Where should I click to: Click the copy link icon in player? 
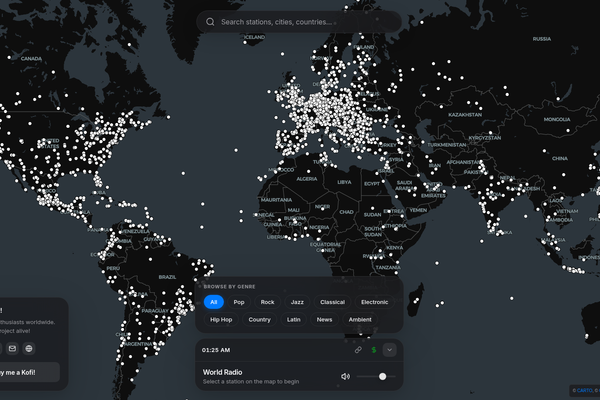[x=358, y=350]
